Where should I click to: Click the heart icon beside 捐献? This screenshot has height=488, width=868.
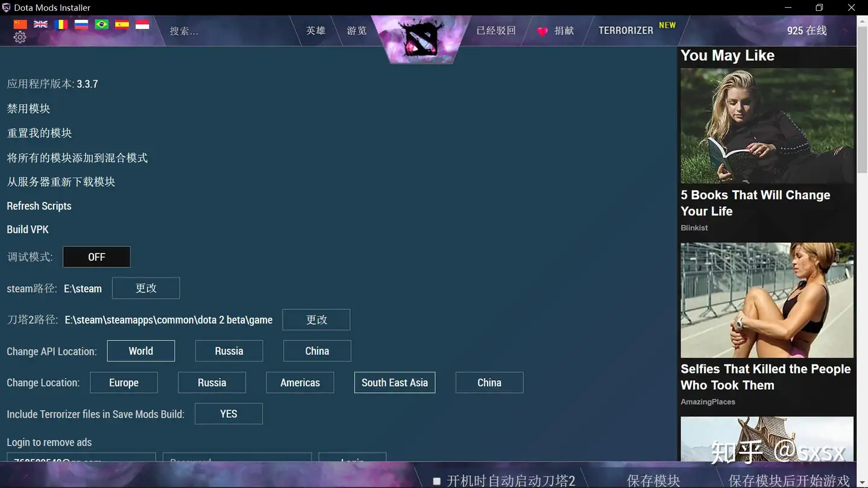point(542,31)
